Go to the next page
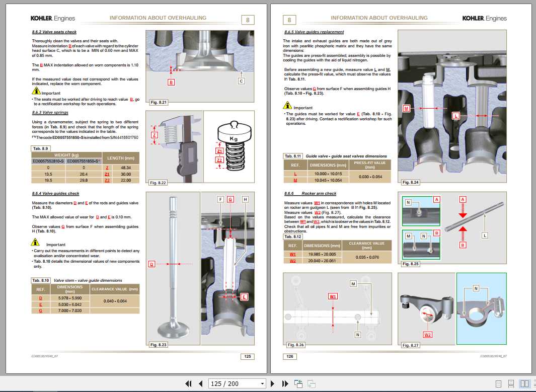The height and width of the screenshot is (392, 536). (x=273, y=383)
